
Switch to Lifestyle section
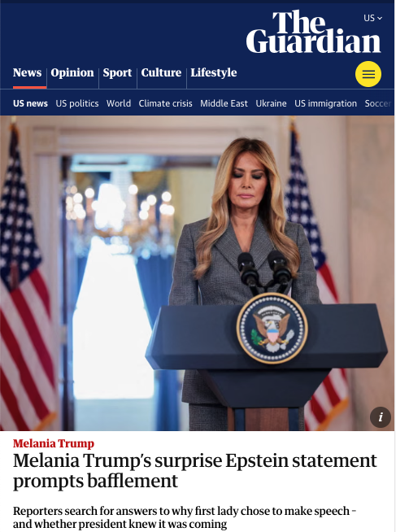click(x=214, y=72)
